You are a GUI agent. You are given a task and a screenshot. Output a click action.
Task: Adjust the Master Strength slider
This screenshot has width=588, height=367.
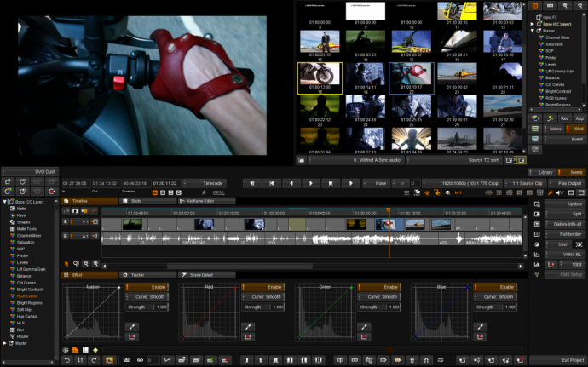pos(147,307)
